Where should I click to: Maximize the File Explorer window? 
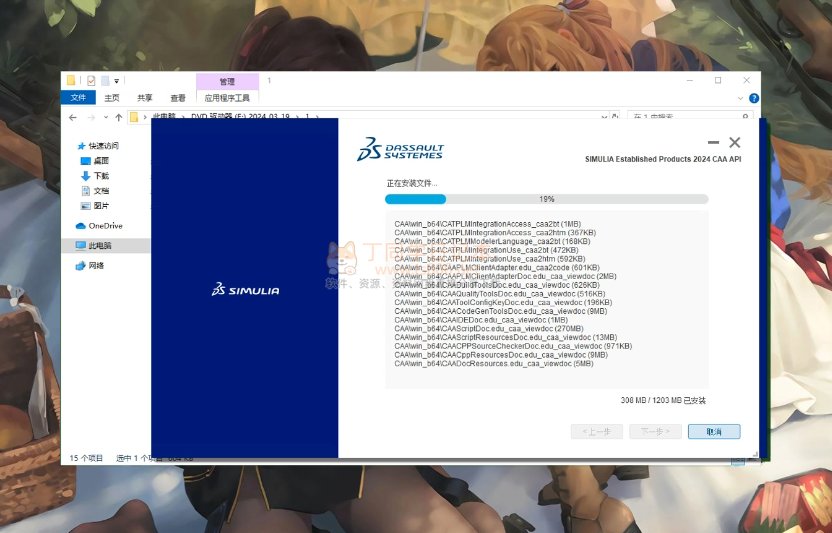[718, 80]
